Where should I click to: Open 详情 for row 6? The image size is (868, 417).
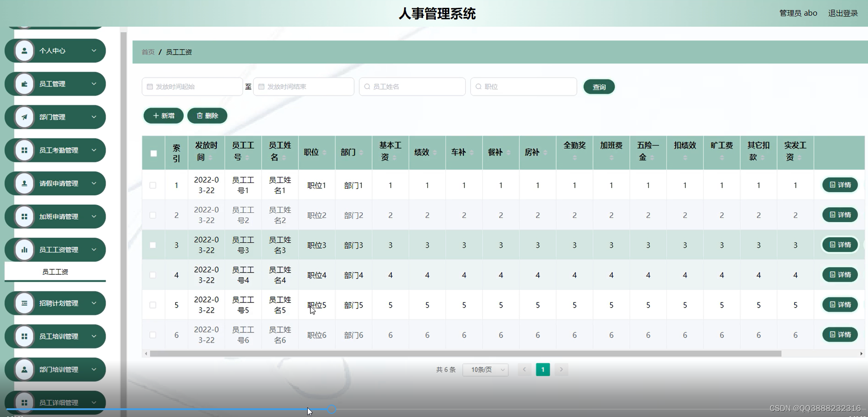point(840,335)
